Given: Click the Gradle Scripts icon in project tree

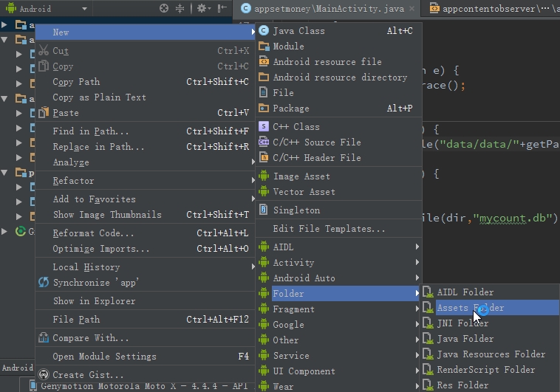Looking at the screenshot, I should (x=21, y=231).
